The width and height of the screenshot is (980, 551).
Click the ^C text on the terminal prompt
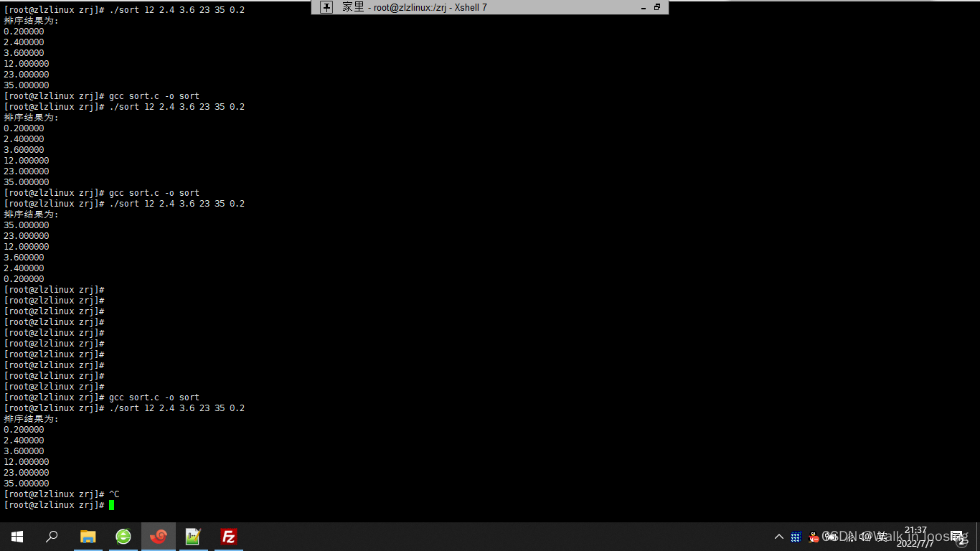click(x=114, y=494)
